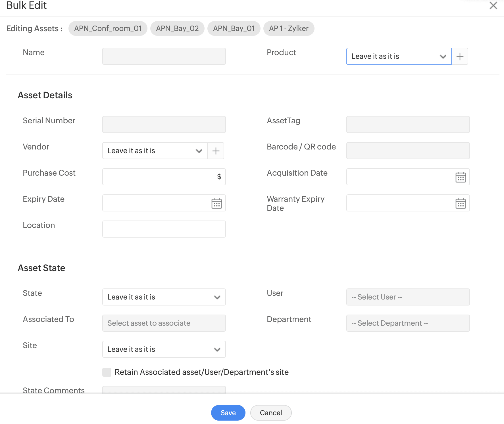504x424 pixels.
Task: Click the APN_Conf_room_01 asset chip
Action: point(108,28)
